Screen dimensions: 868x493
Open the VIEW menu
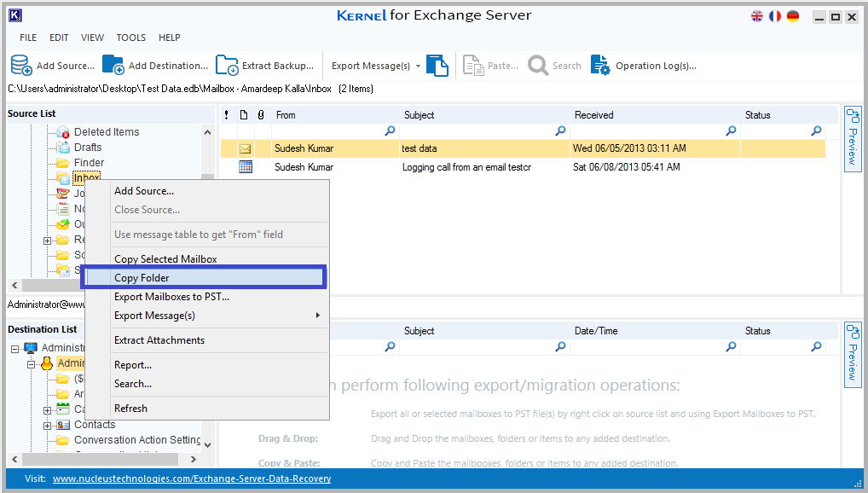coord(92,38)
